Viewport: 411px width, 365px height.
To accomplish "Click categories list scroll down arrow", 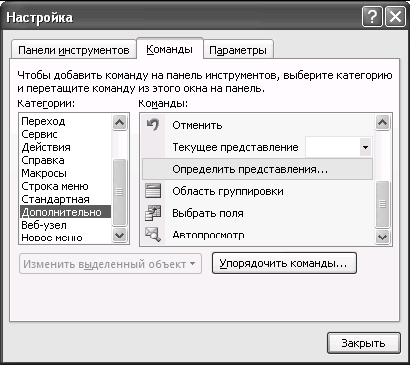I will 119,235.
